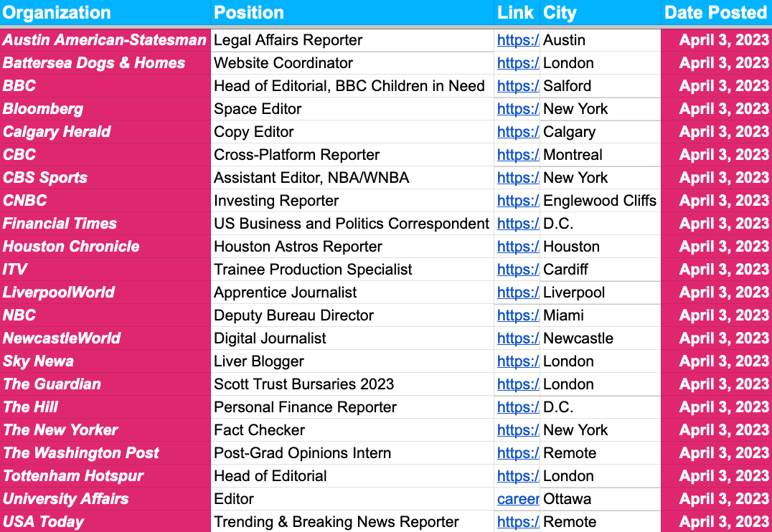Open link for CNBC Investing Reporter
The width and height of the screenshot is (772, 532).
(x=517, y=201)
